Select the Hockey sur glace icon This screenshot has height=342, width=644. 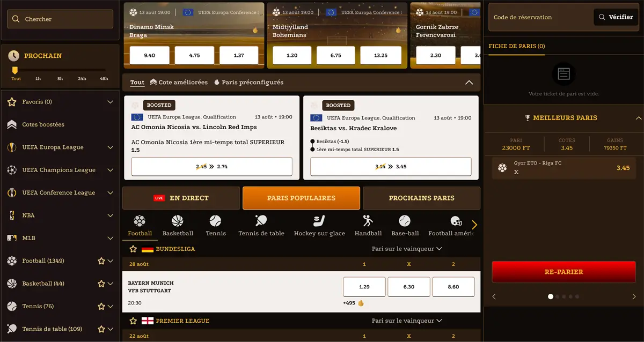pyautogui.click(x=319, y=221)
